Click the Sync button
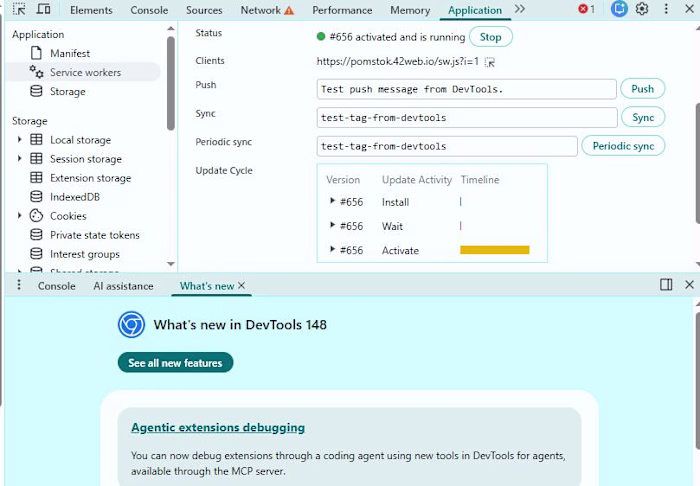 point(643,117)
